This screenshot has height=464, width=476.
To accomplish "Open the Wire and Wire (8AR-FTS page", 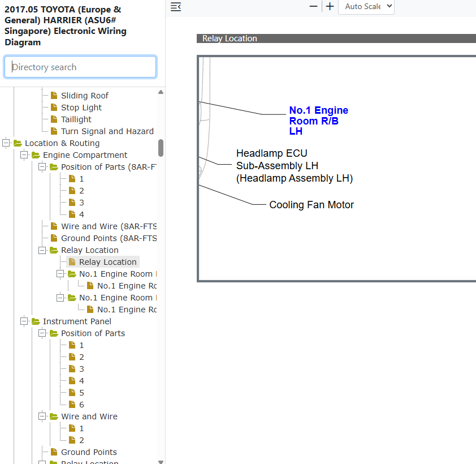I will [109, 226].
